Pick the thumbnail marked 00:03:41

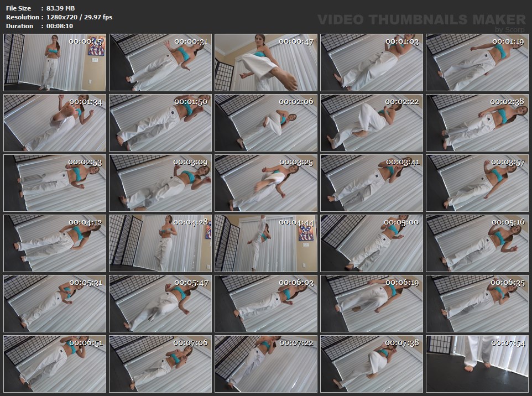[x=372, y=183]
